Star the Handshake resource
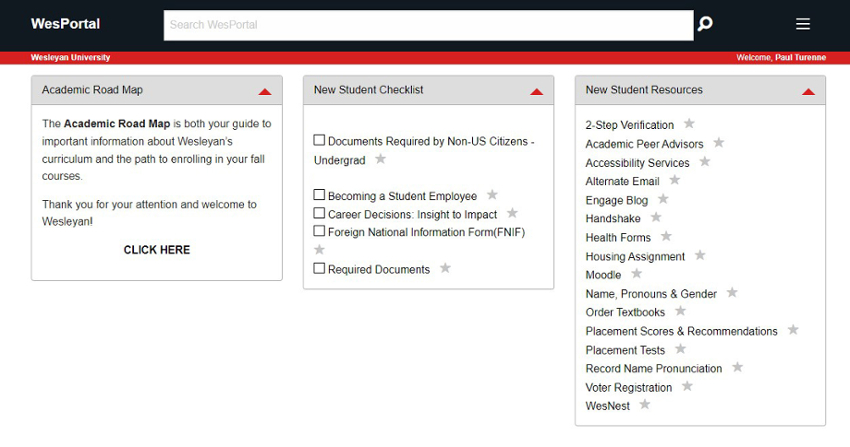This screenshot has height=447, width=850. pyautogui.click(x=656, y=217)
